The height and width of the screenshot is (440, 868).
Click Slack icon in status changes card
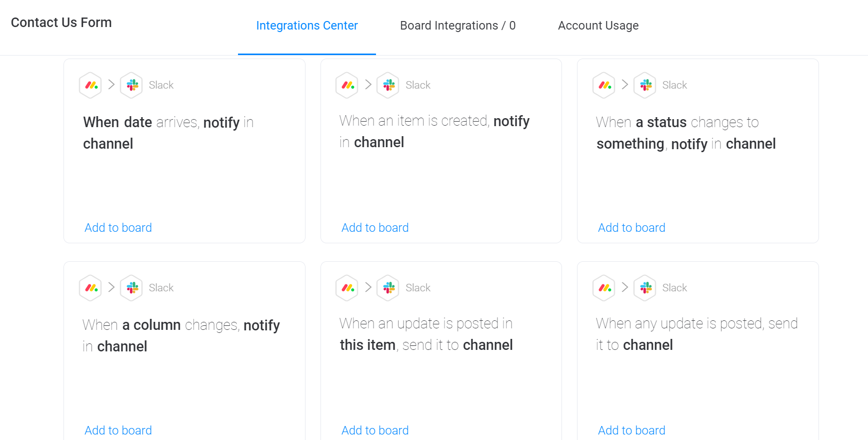(x=645, y=85)
